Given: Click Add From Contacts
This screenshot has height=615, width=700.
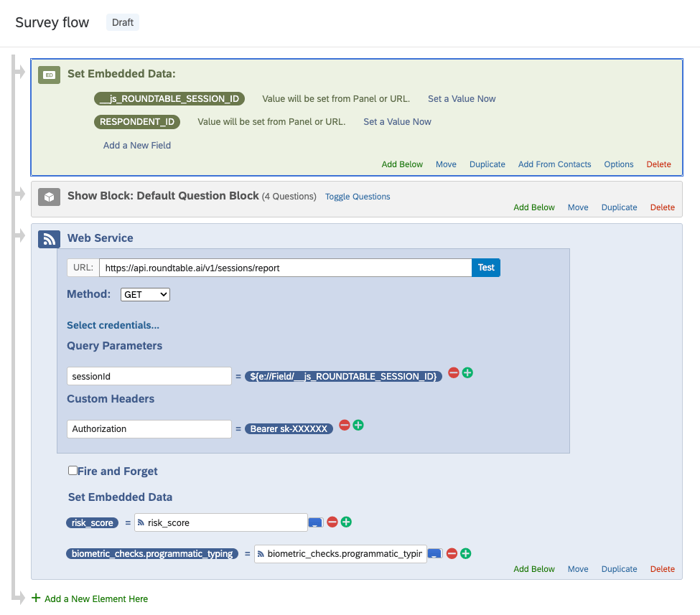Looking at the screenshot, I should click(554, 164).
